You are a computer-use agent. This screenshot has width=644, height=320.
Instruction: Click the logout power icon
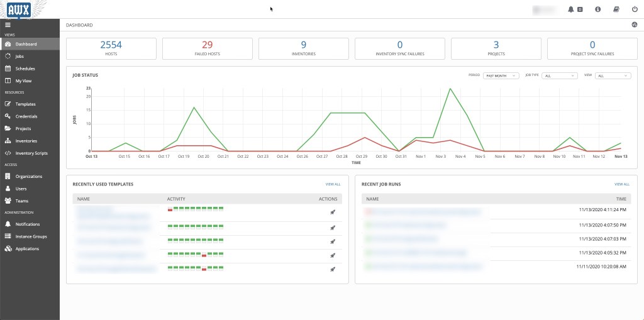(x=635, y=9)
